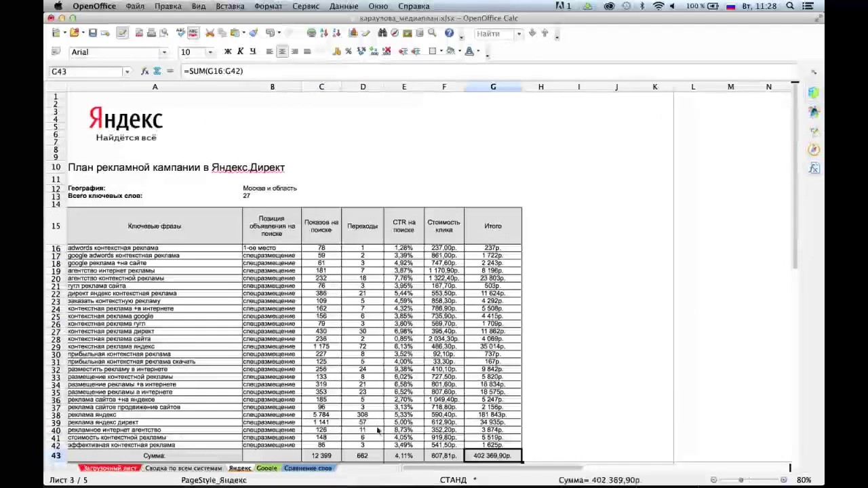Toggle bold Ж formatting
Screen dimensions: 868x488
pos(228,52)
